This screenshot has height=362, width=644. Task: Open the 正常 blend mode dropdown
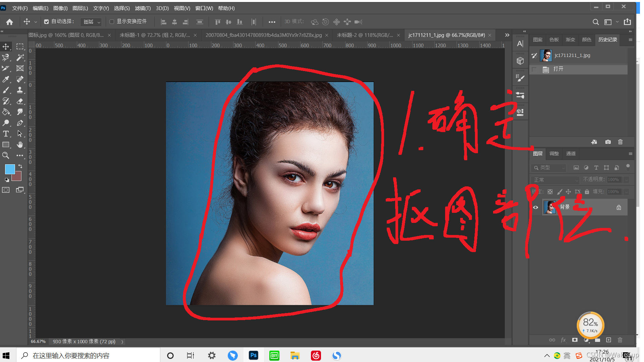pyautogui.click(x=555, y=180)
